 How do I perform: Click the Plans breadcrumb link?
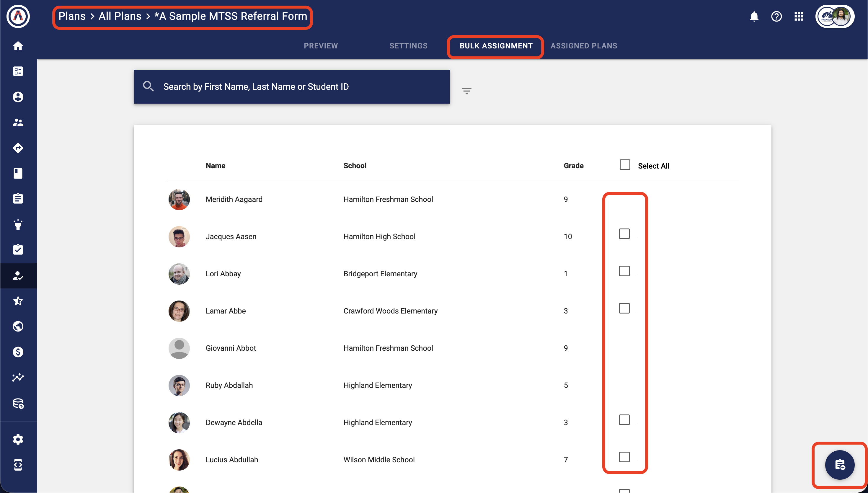72,16
